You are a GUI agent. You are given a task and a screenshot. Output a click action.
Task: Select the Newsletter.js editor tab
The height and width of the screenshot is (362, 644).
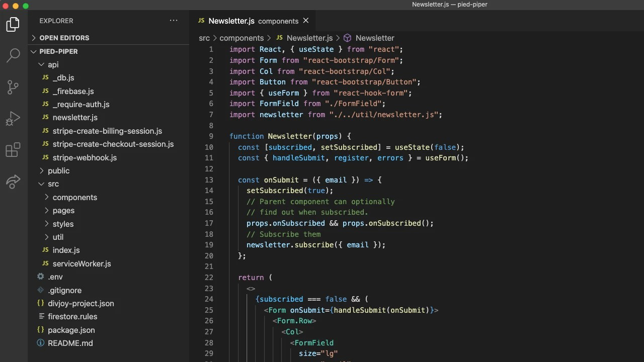point(231,21)
